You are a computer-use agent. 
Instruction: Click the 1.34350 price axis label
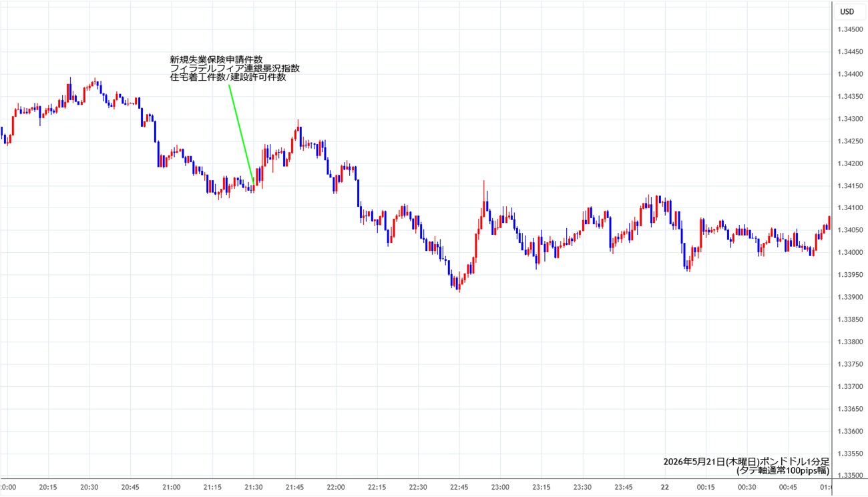point(850,96)
